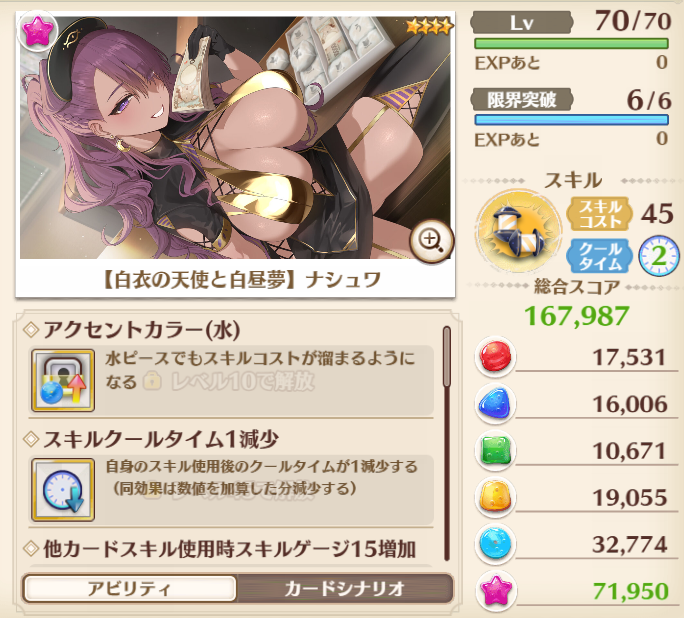
Task: Click the スキルクールタイム1減少 clock ability icon
Action: click(63, 490)
